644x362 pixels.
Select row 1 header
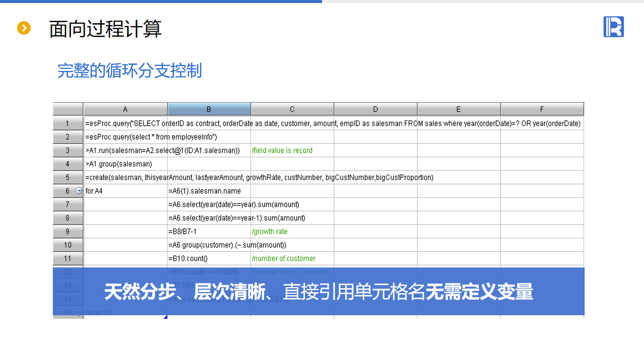(x=68, y=123)
